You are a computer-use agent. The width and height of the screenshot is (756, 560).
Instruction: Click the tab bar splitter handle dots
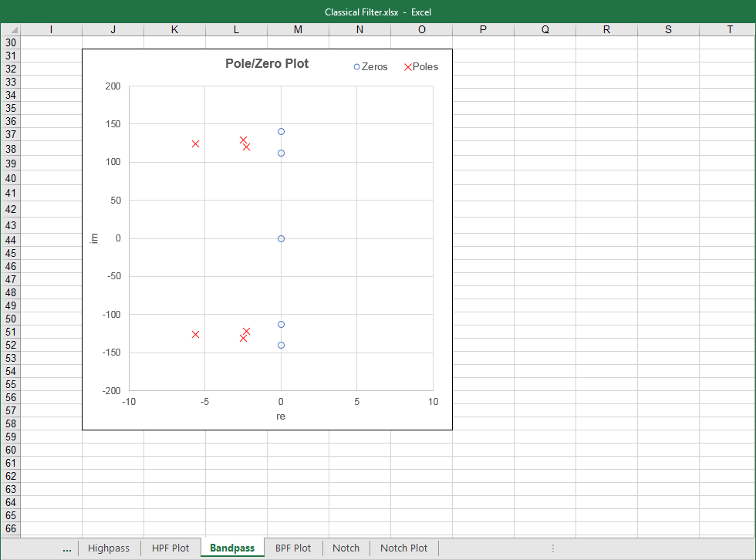point(552,548)
